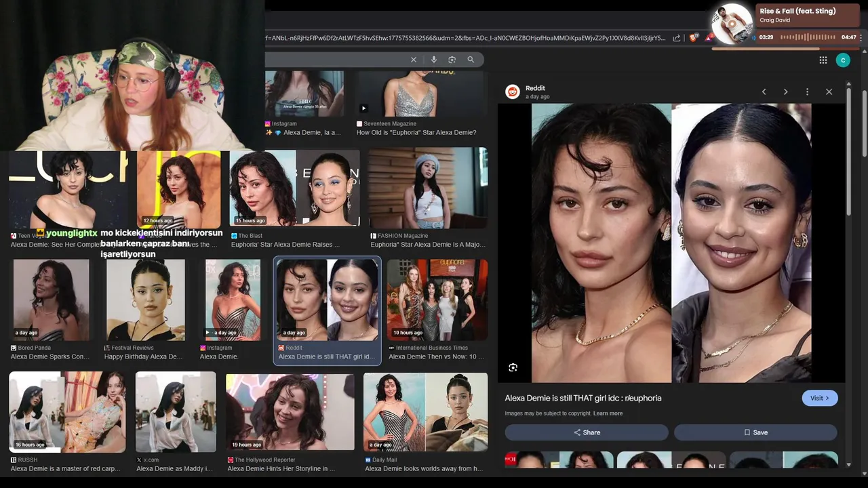The height and width of the screenshot is (488, 868).
Task: Open the Learn more copyright link
Action: pos(608,413)
